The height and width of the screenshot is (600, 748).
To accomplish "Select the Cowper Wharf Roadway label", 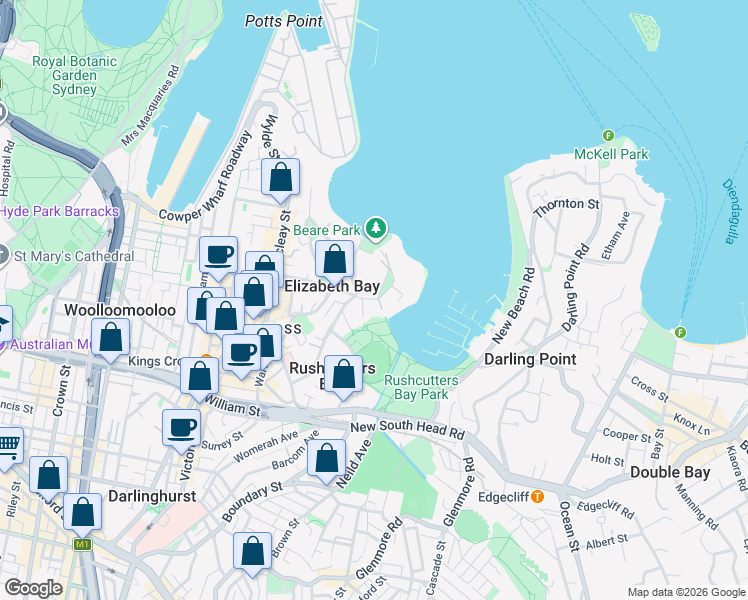I will point(205,175).
